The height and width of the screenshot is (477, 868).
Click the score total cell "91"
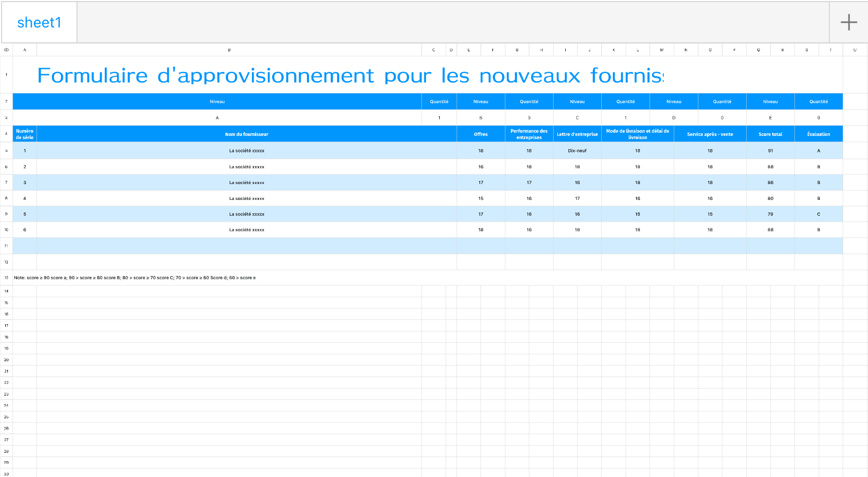tap(770, 151)
